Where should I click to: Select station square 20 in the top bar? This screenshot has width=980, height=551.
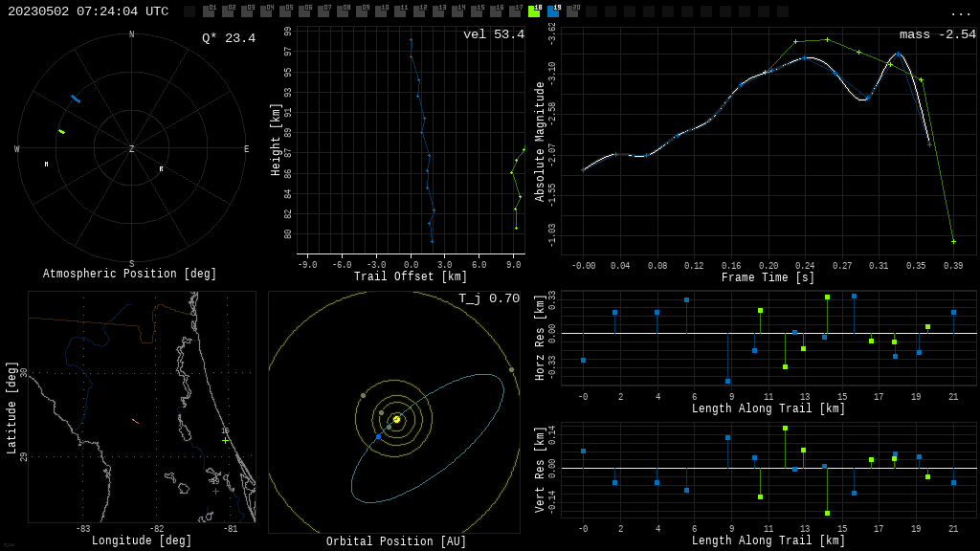572,11
